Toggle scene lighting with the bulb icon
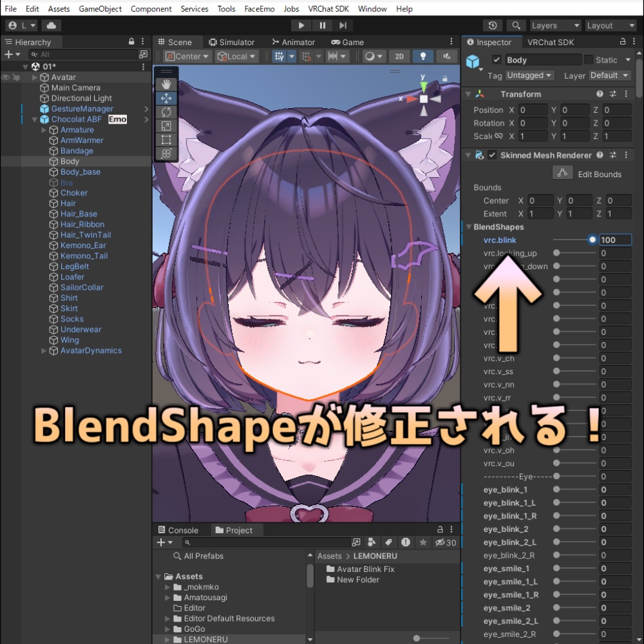The image size is (644, 644). point(423,56)
